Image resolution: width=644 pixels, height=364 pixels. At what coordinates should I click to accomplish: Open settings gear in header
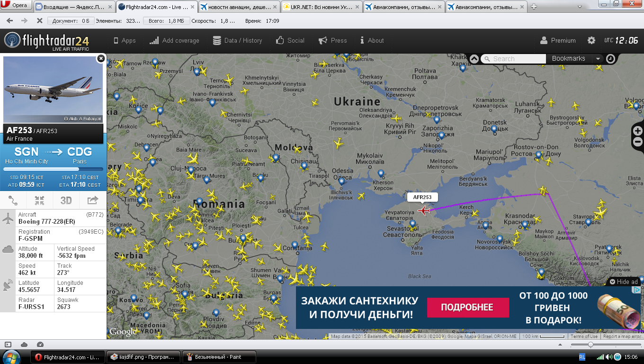pyautogui.click(x=591, y=41)
